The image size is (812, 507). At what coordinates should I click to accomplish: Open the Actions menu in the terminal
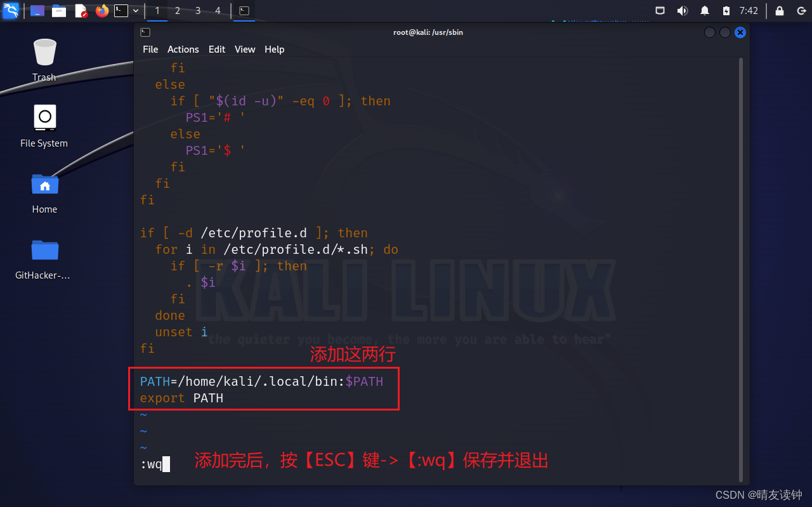coord(183,49)
